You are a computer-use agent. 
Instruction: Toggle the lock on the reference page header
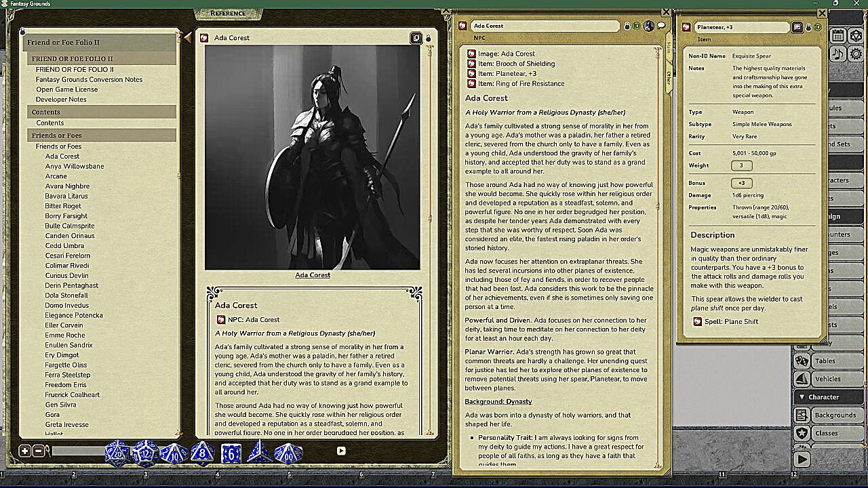click(x=428, y=38)
